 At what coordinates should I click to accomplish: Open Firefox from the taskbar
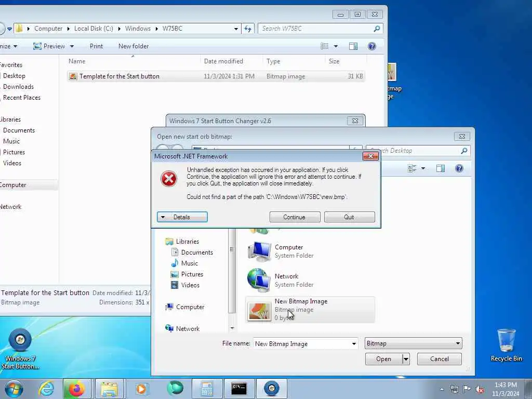77,389
